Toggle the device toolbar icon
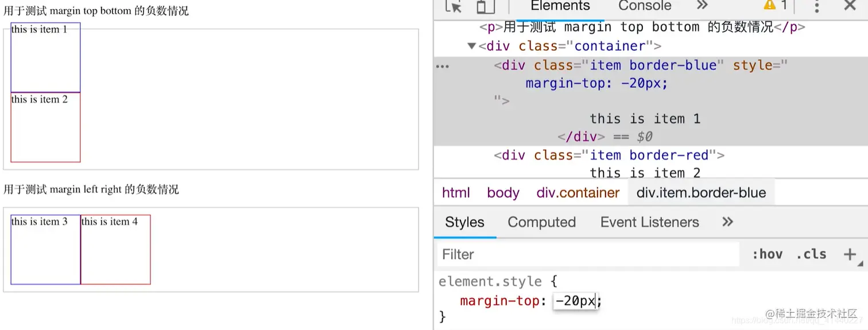Image resolution: width=868 pixels, height=330 pixels. click(x=486, y=6)
